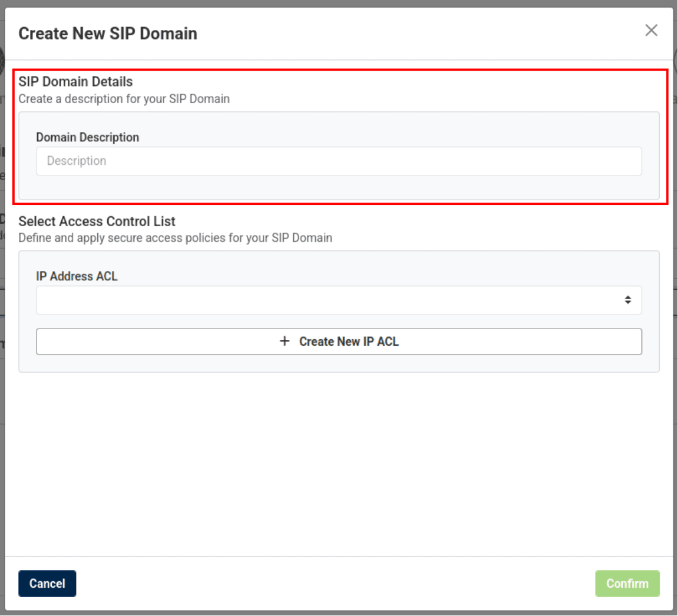
Task: Click the IP Address ACL up-down arrow
Action: tap(628, 300)
